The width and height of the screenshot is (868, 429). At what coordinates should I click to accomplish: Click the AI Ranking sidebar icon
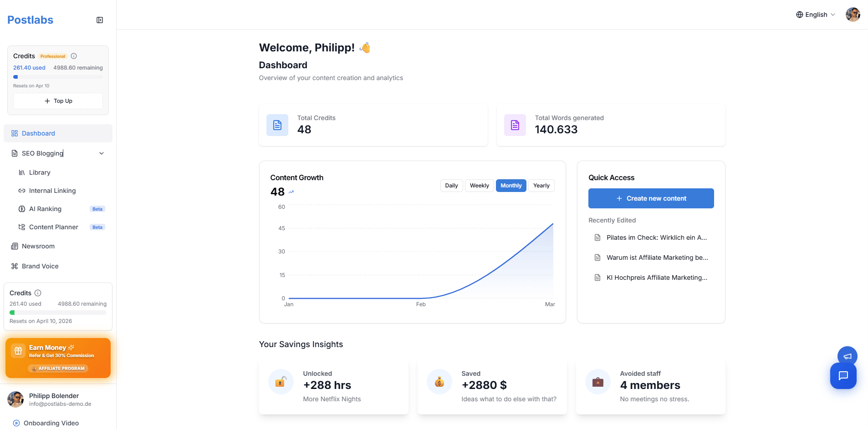click(x=22, y=209)
